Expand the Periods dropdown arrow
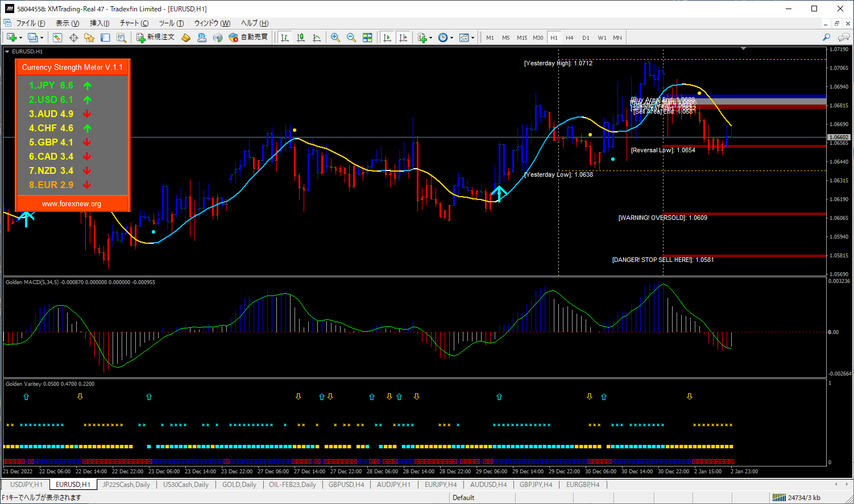 pyautogui.click(x=451, y=38)
